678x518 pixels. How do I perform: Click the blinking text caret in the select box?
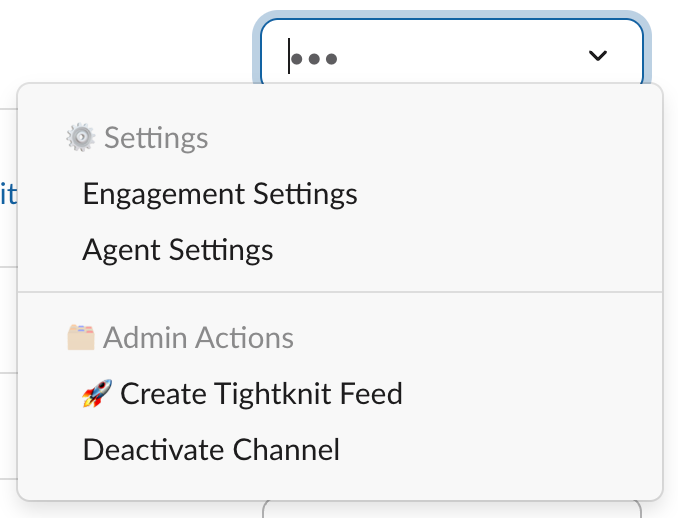(289, 56)
